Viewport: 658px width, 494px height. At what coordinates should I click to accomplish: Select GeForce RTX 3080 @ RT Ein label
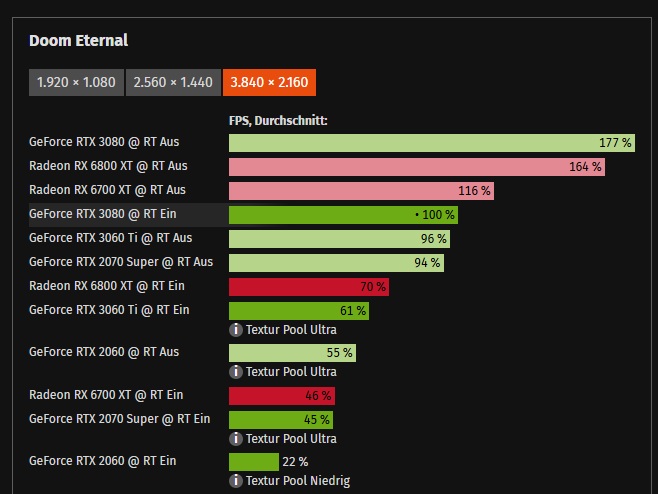point(103,214)
